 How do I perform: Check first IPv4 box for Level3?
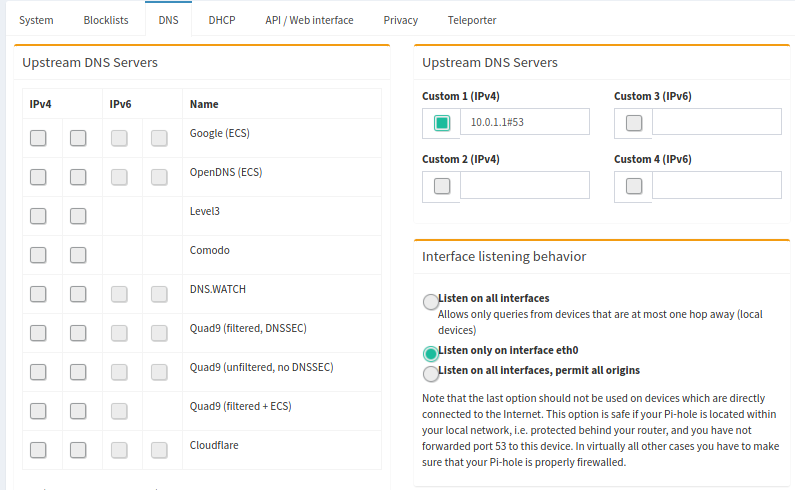38,216
